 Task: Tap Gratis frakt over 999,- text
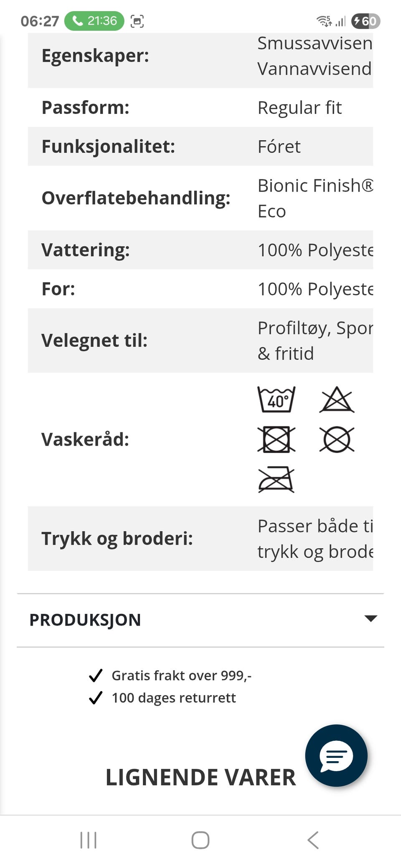coord(182,675)
